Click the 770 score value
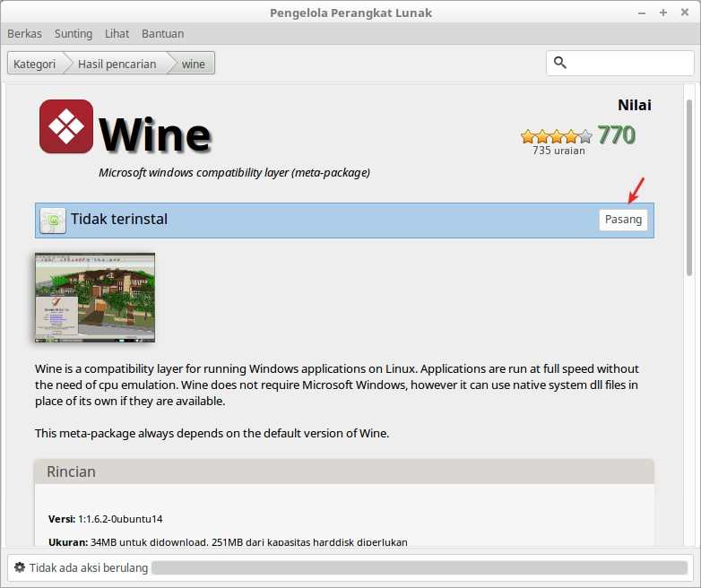The width and height of the screenshot is (701, 588). pos(617,135)
